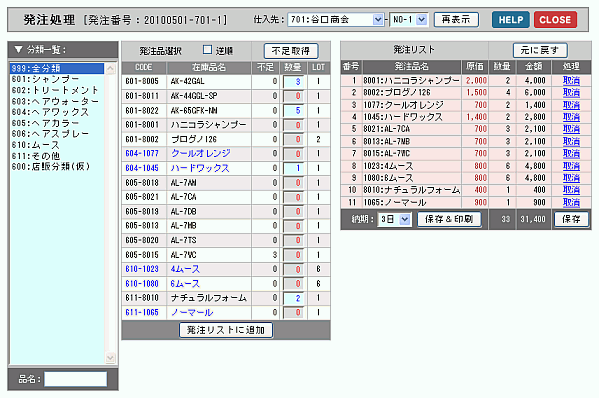599x398 pixels.
Task: Collapse the 分類一覧 triangle expander
Action: point(18,50)
